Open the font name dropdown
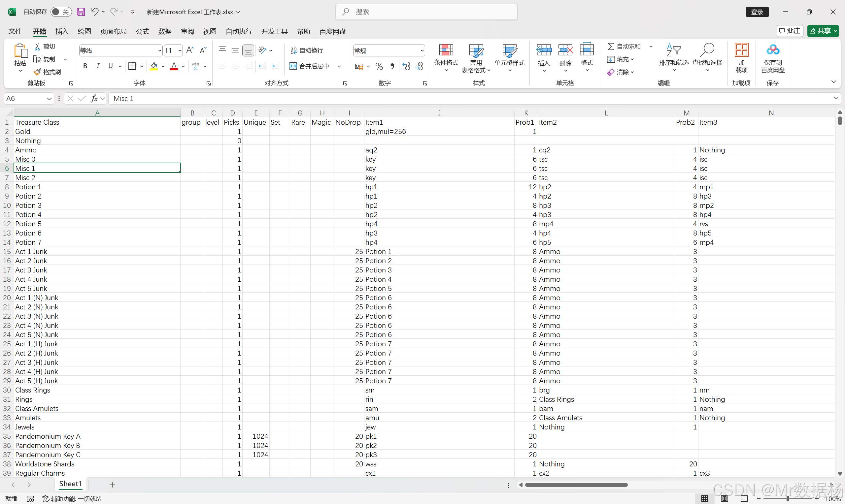 pos(160,50)
